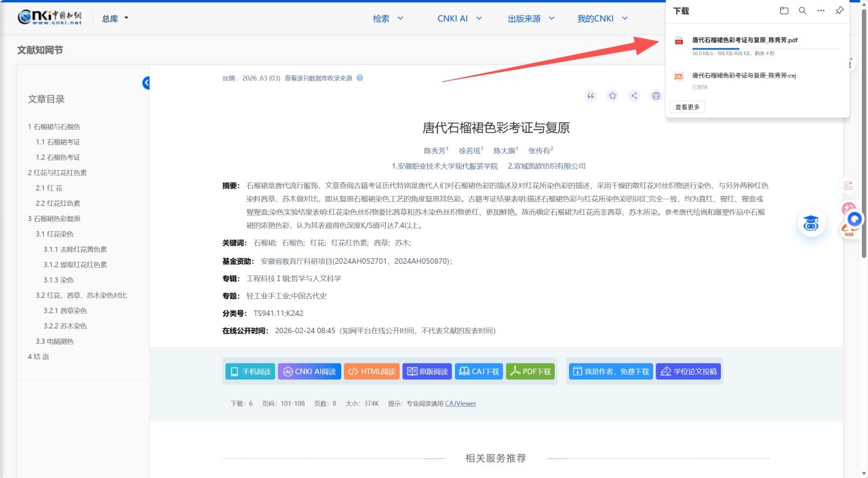
Task: Open the 总库 dropdown
Action: (115, 18)
